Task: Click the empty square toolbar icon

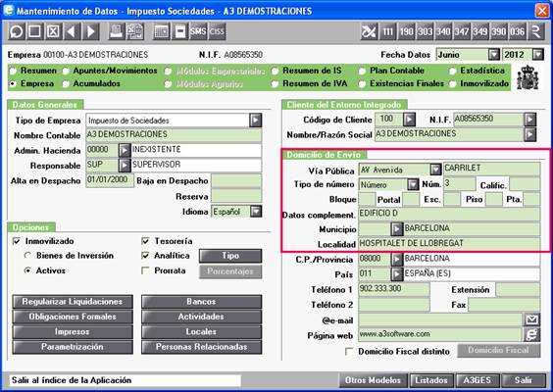Action: 35,31
